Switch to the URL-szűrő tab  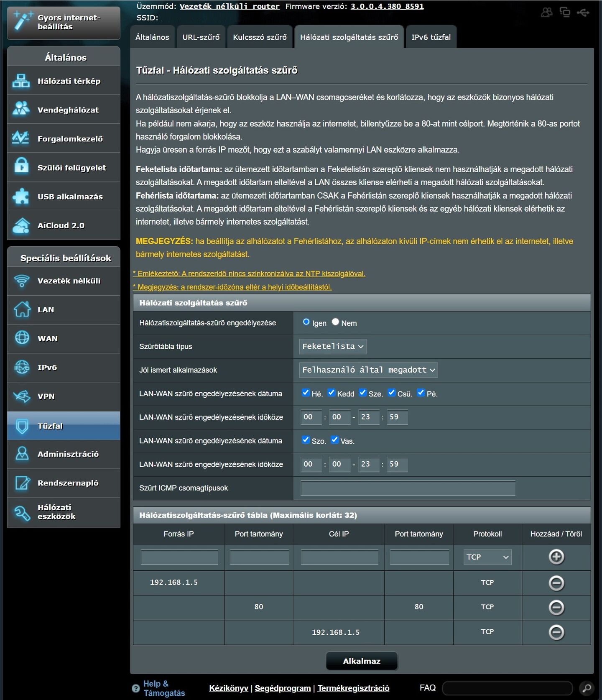pos(201,37)
